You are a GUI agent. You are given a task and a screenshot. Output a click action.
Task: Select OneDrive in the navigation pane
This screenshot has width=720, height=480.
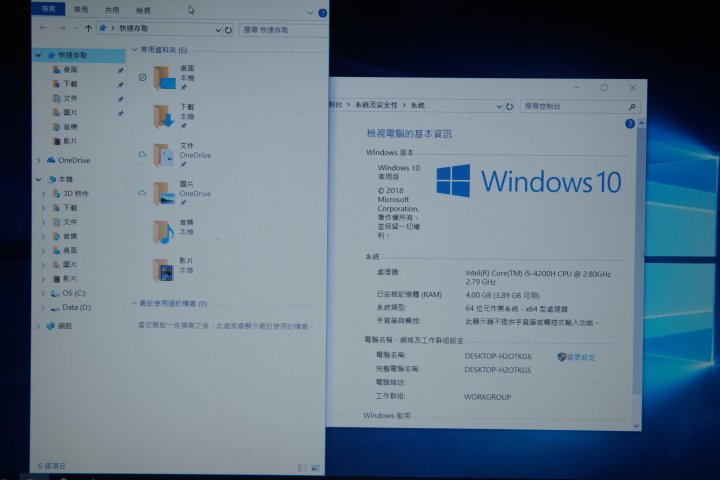tap(73, 160)
